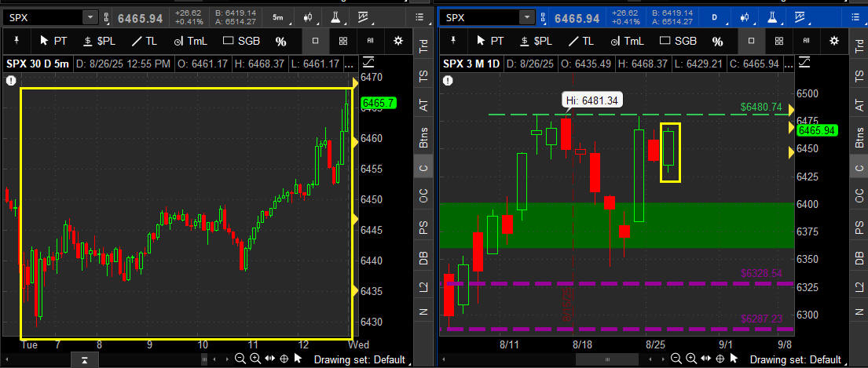
Task: Click the zoom in magnifier below right chart
Action: (690, 359)
